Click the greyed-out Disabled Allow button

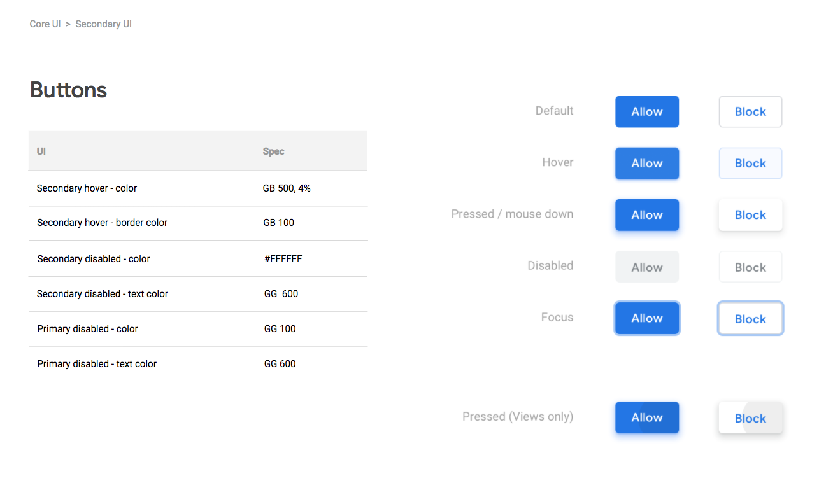pyautogui.click(x=647, y=267)
